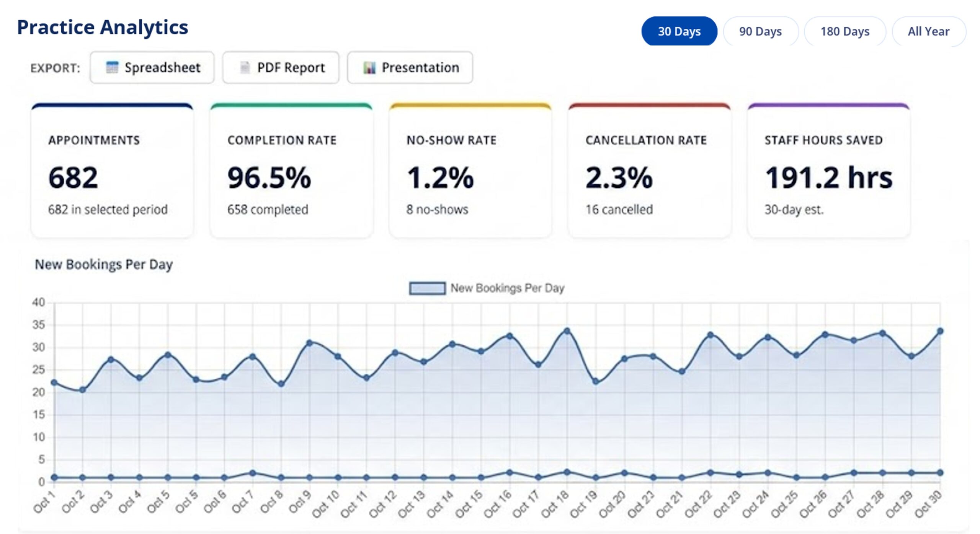The height and width of the screenshot is (534, 980).
Task: Open the Appointments 682 card
Action: point(112,171)
